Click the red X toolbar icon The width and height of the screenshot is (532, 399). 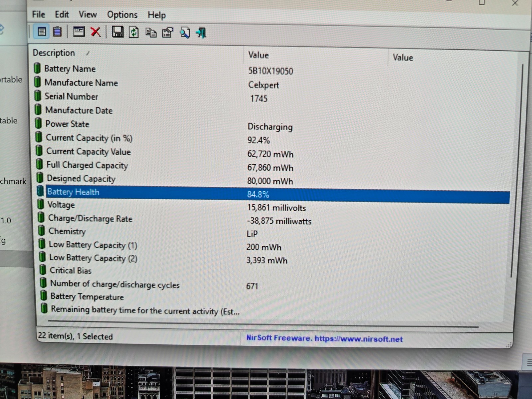tap(96, 32)
